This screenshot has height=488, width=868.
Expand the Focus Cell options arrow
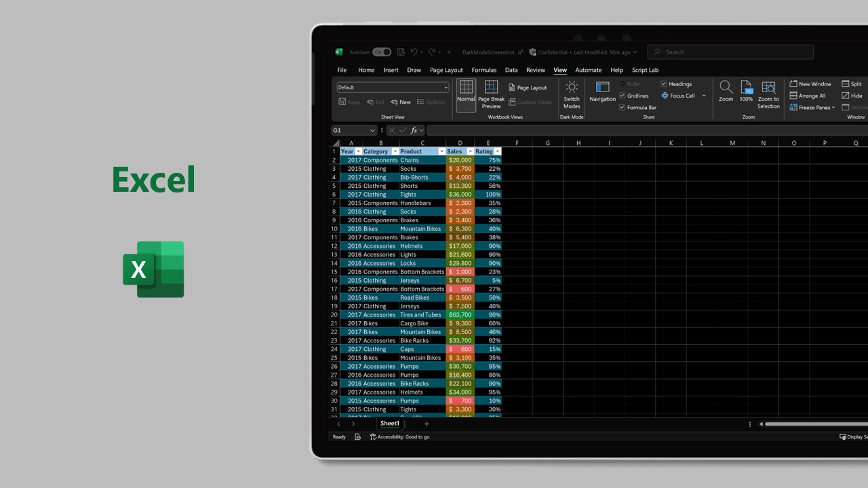click(704, 96)
